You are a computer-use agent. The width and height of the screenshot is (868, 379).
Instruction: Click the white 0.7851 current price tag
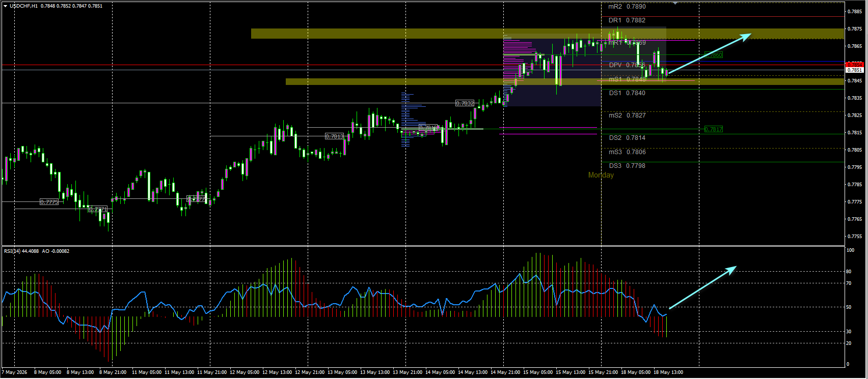854,70
